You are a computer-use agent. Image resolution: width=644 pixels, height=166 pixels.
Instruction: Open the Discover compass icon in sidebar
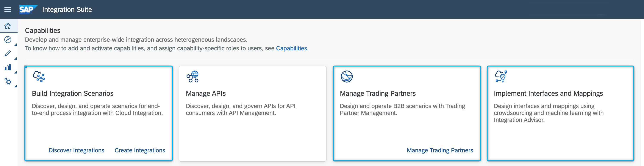[8, 40]
